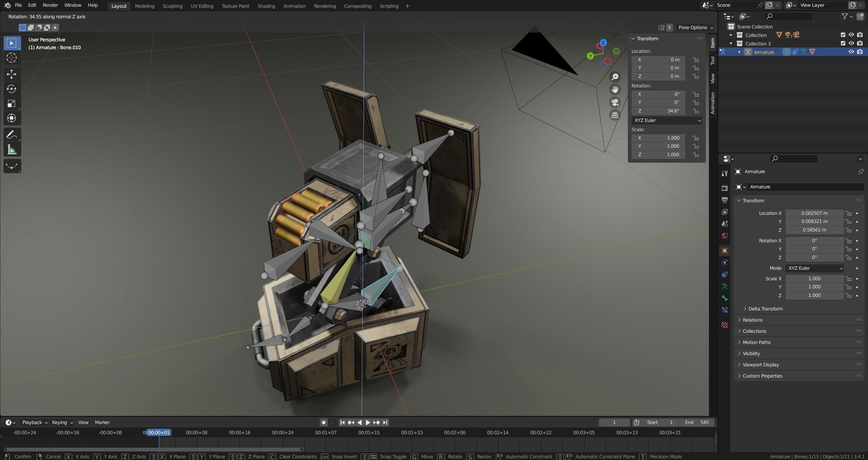Activate the 3D Cursor tool
868x460 pixels.
(x=12, y=58)
